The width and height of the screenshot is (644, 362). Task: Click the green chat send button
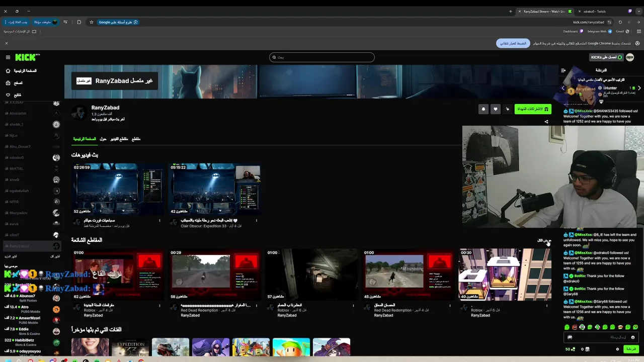pos(631,349)
